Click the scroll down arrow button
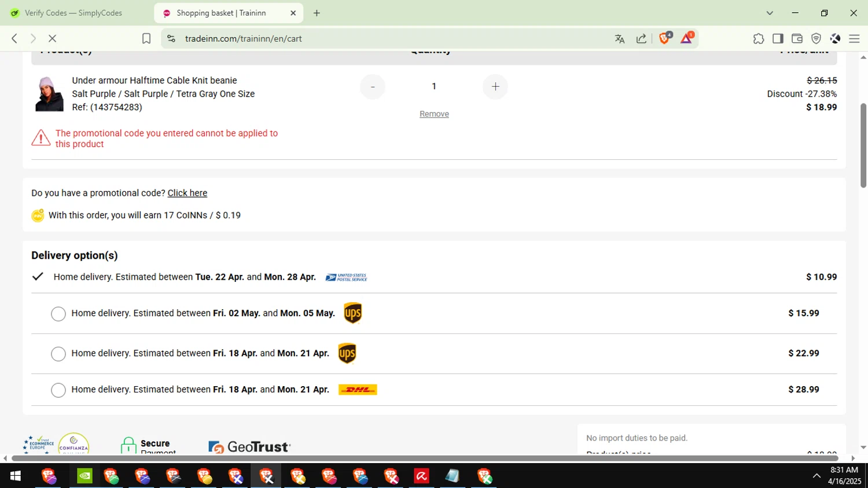868x488 pixels. (x=863, y=447)
